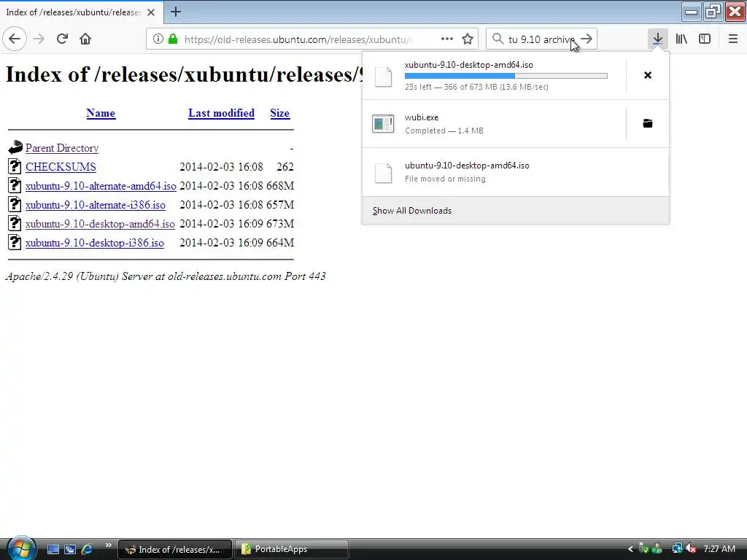Open the page actions three-dot menu
747x560 pixels.
[447, 39]
